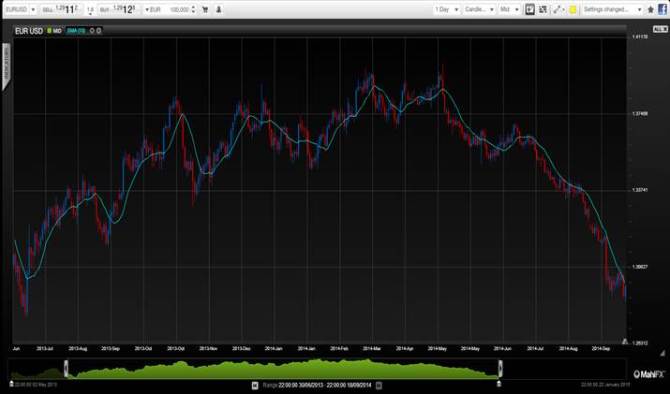Click the price alert bell icon

[218, 9]
